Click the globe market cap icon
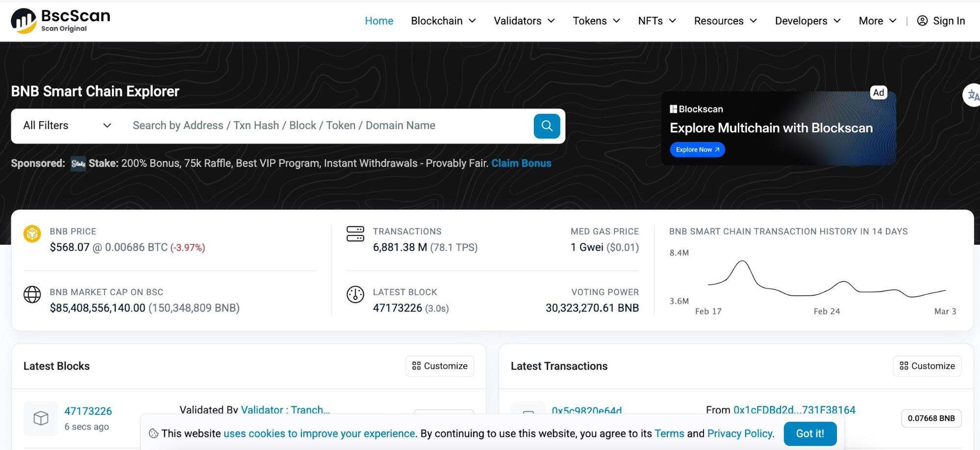Image resolution: width=980 pixels, height=450 pixels. [32, 294]
